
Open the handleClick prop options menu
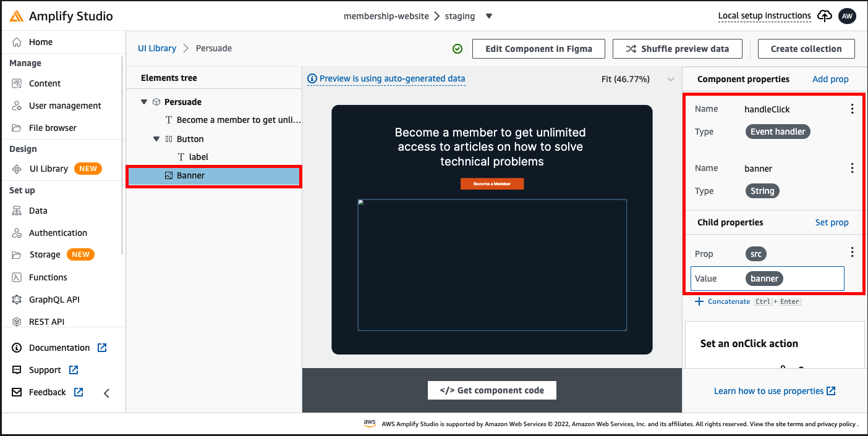coord(852,109)
